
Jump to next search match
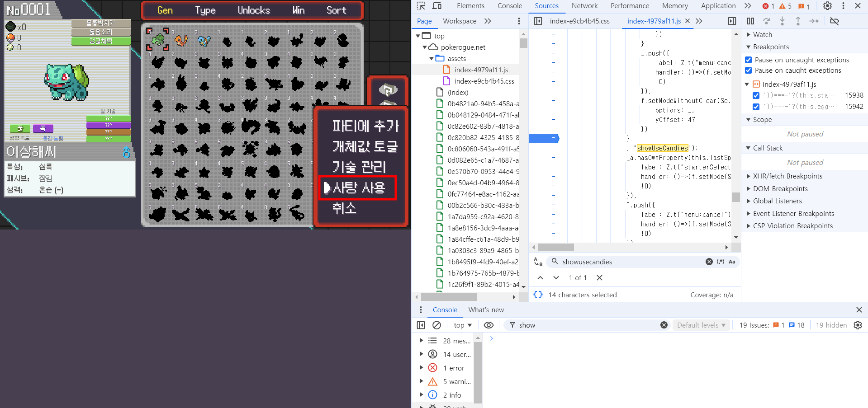556,278
